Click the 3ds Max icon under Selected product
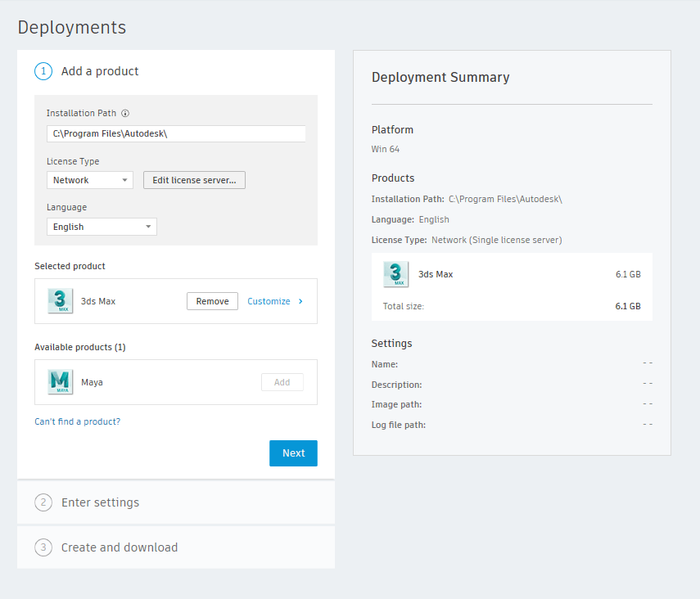 [61, 301]
